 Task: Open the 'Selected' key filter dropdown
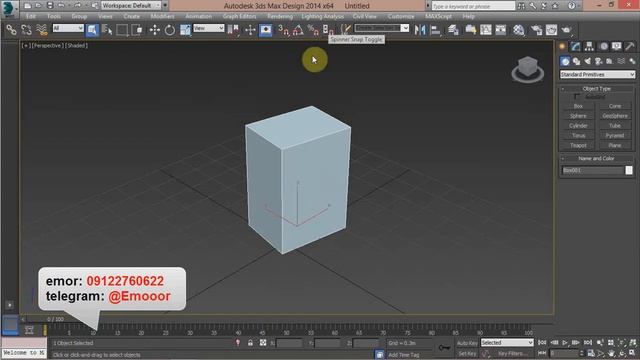[507, 343]
